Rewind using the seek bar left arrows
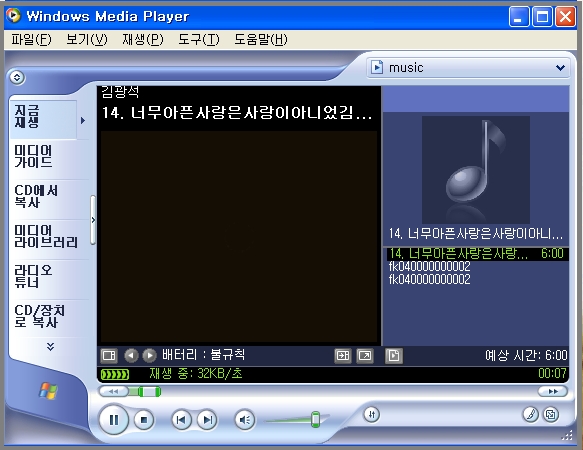 [113, 391]
